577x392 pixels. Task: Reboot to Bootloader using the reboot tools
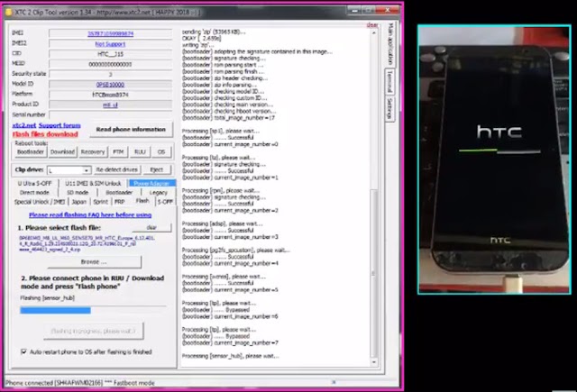(31, 151)
